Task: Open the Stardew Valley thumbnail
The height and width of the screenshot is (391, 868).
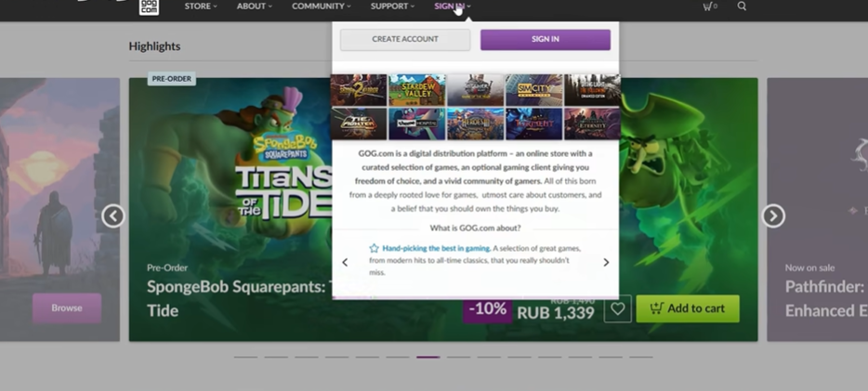Action: coord(417,89)
